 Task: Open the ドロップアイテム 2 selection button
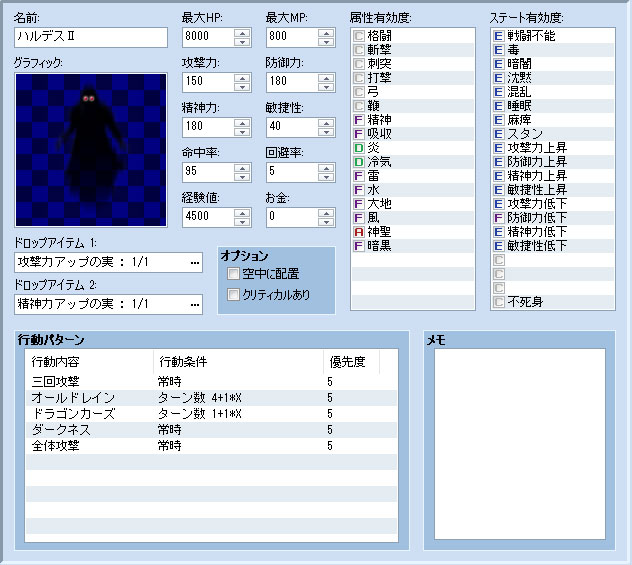(x=194, y=303)
